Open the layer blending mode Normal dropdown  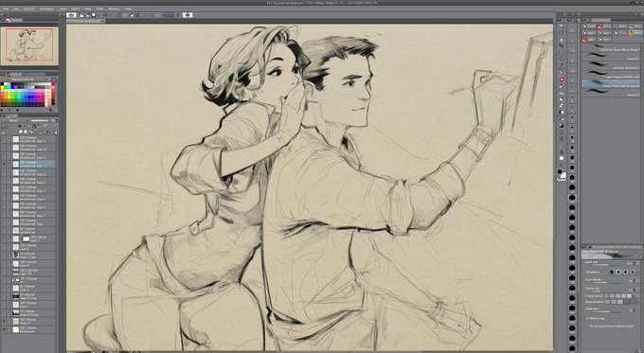15,121
